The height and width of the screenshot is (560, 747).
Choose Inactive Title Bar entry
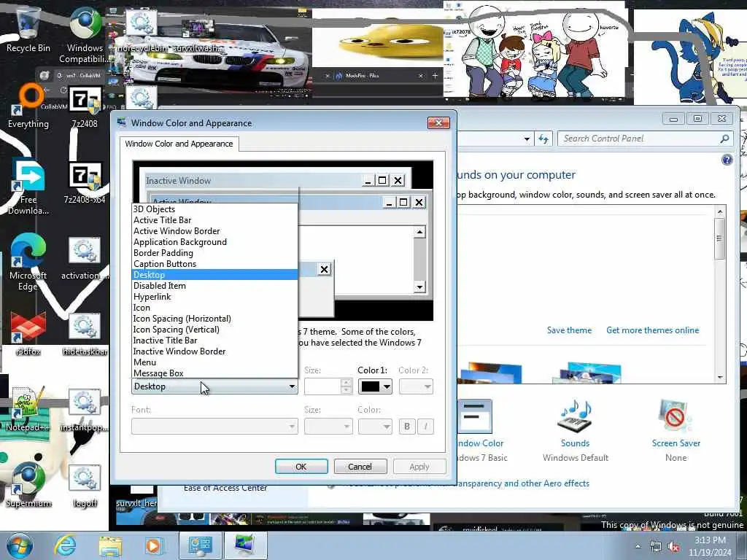[x=214, y=341]
